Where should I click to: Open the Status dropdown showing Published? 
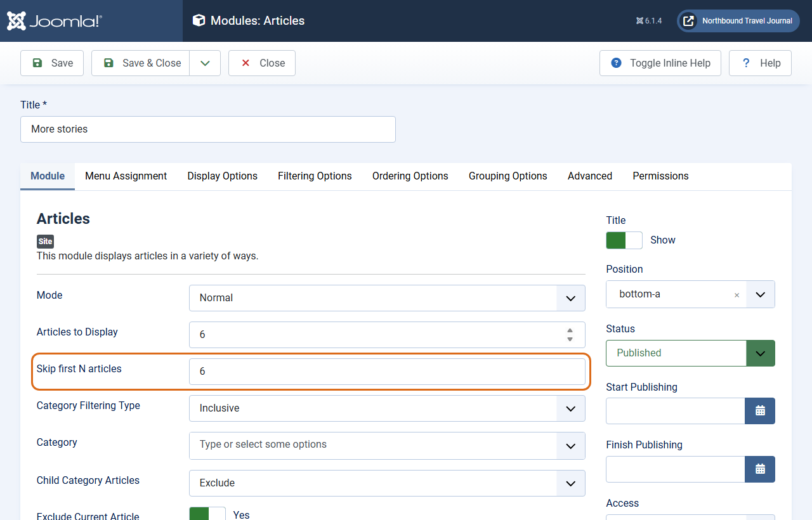tap(690, 353)
